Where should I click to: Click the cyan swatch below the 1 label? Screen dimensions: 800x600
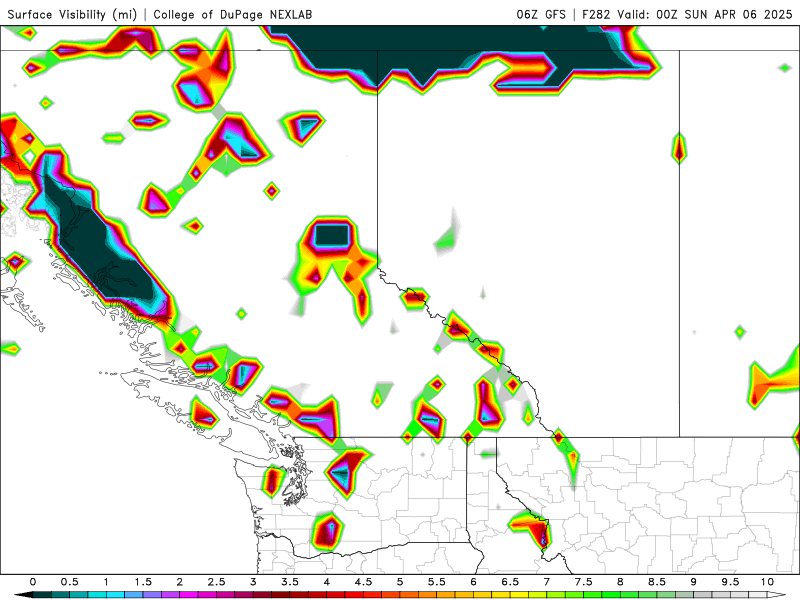[x=115, y=595]
